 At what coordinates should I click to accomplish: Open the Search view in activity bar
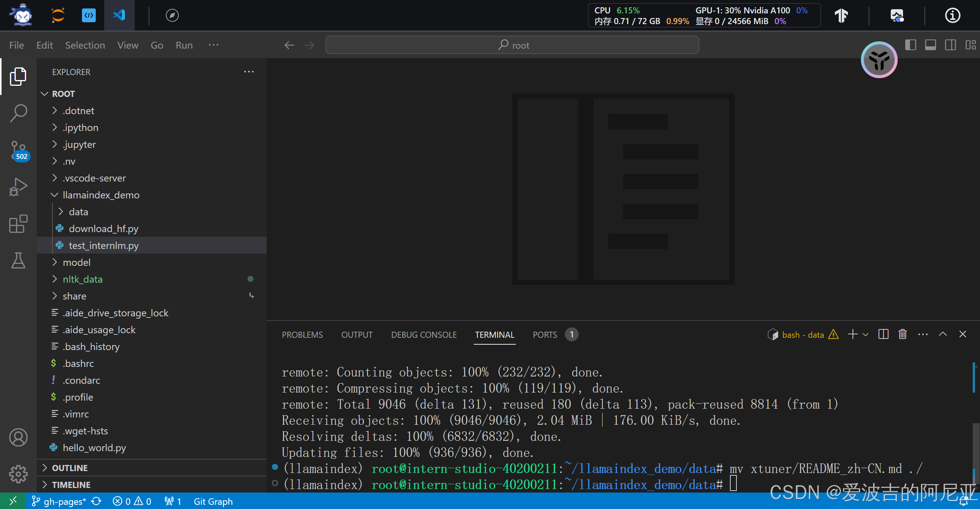[x=18, y=113]
